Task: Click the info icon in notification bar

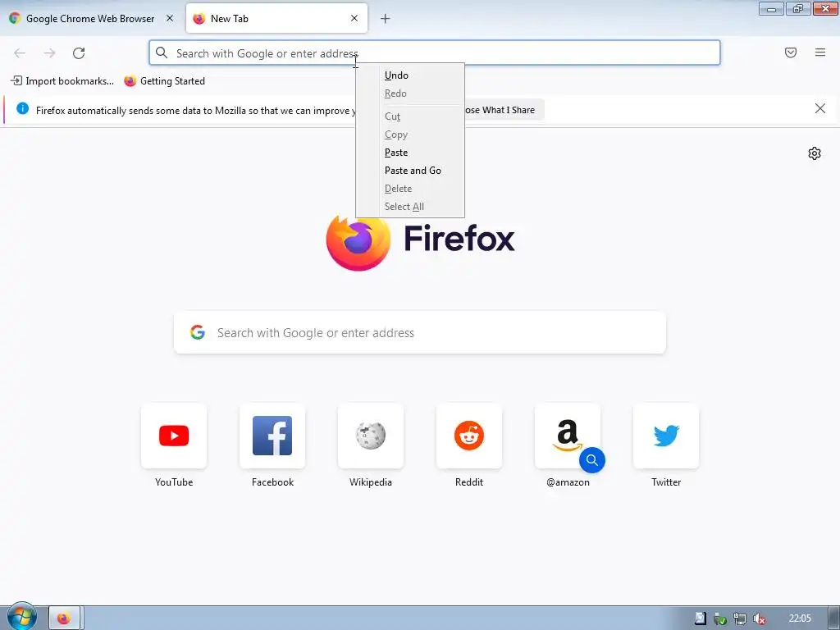Action: pos(22,109)
